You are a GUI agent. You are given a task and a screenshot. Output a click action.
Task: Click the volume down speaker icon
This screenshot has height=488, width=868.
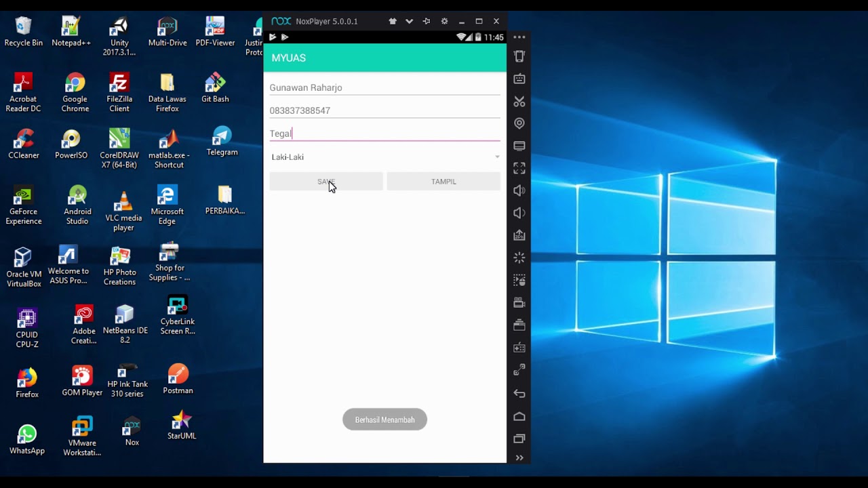point(519,213)
